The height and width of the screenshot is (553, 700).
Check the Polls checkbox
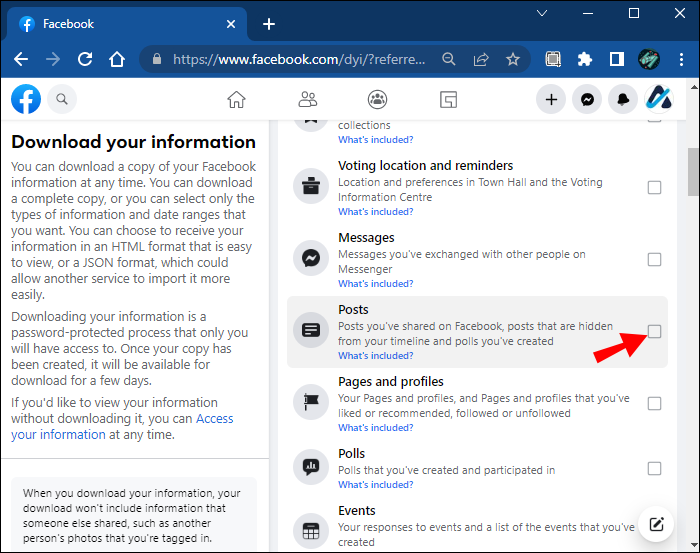pyautogui.click(x=654, y=468)
